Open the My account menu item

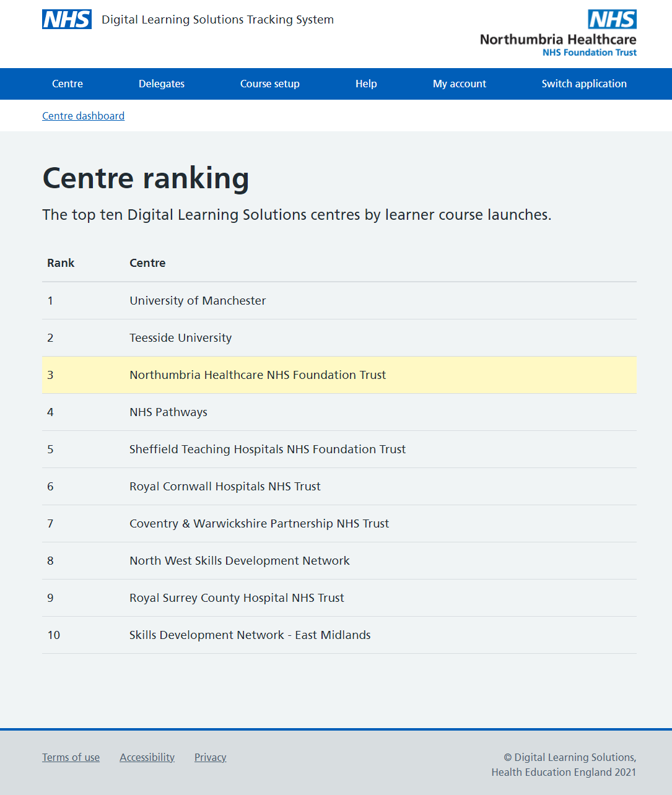[460, 84]
